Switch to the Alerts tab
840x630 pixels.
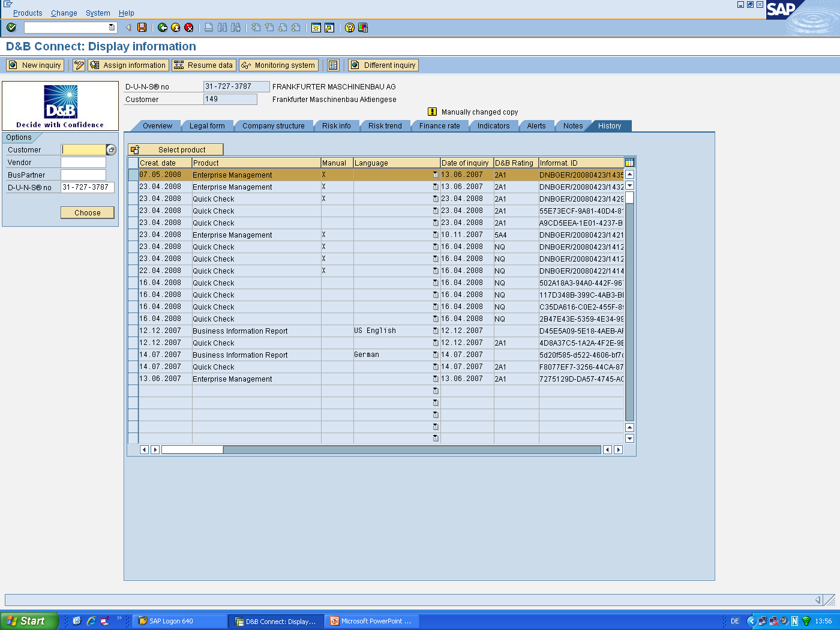(536, 126)
